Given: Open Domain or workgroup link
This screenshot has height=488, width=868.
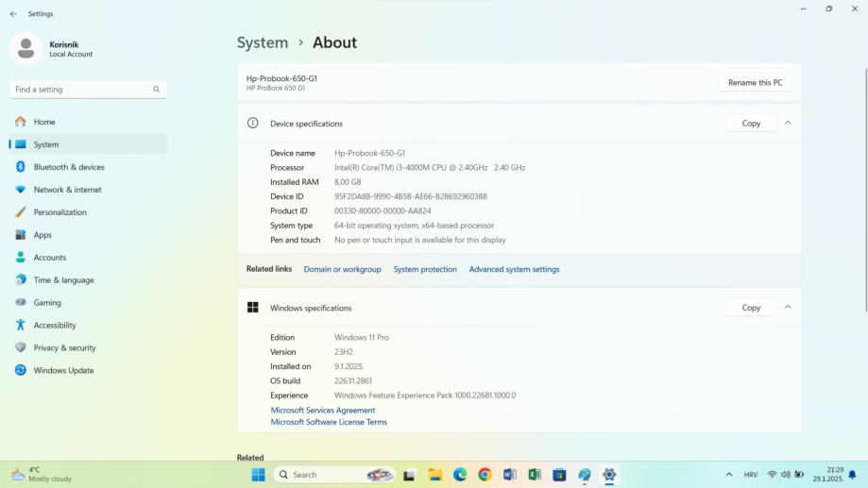Looking at the screenshot, I should pos(342,269).
